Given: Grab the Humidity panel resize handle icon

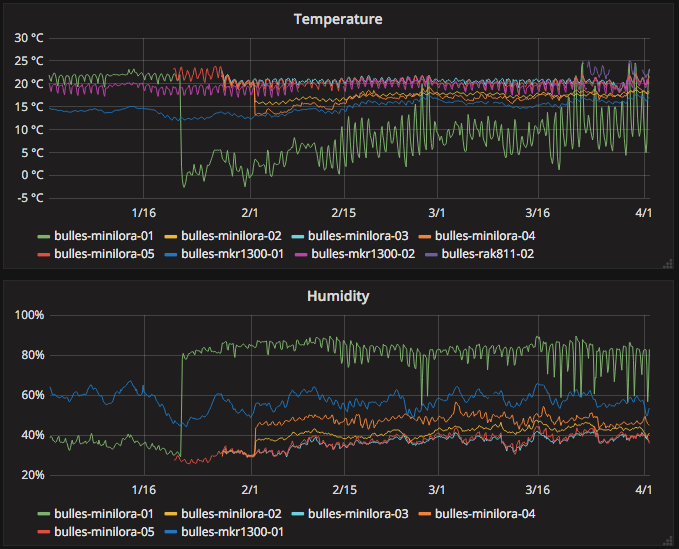Looking at the screenshot, I should tap(668, 540).
